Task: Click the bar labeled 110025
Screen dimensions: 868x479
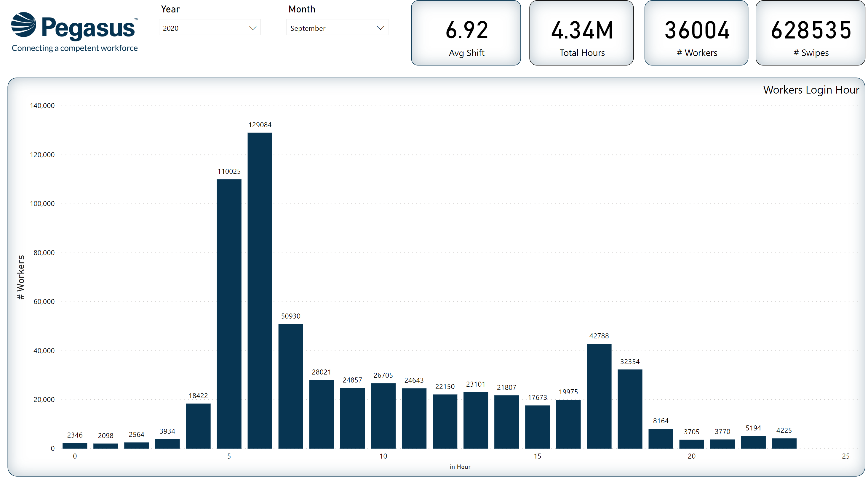Action: tap(229, 314)
